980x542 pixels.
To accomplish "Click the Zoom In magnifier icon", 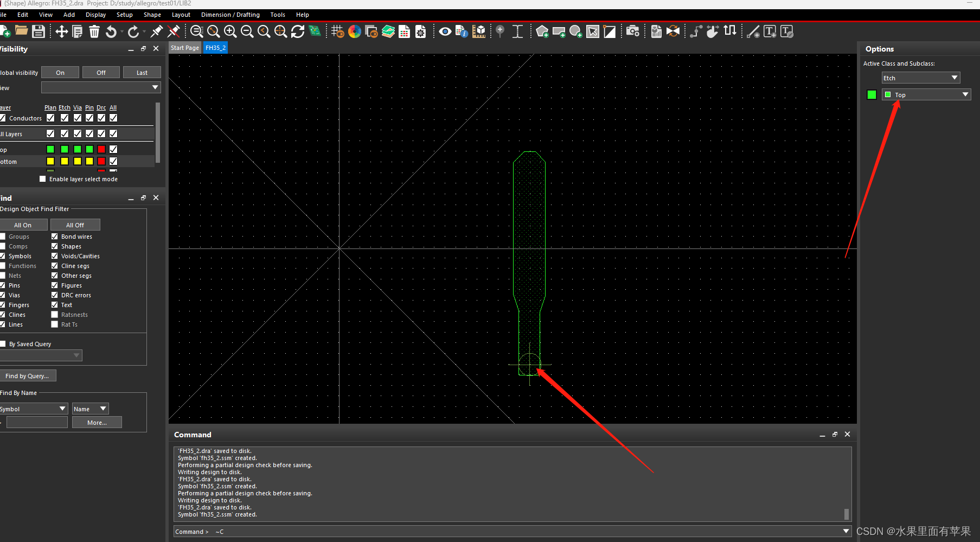I will click(x=230, y=31).
